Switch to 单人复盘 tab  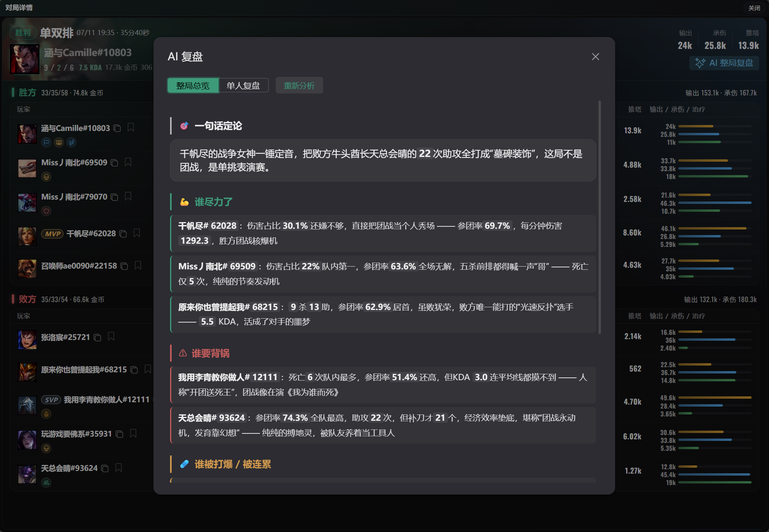coord(243,86)
